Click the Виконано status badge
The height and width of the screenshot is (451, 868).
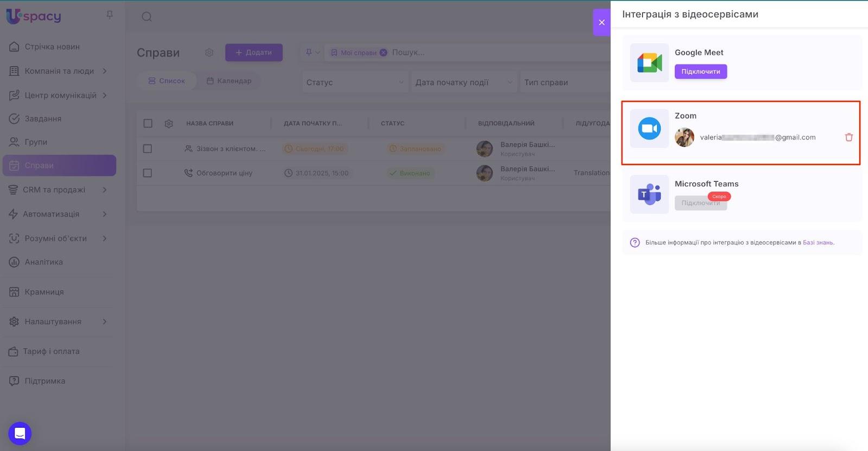click(x=410, y=173)
